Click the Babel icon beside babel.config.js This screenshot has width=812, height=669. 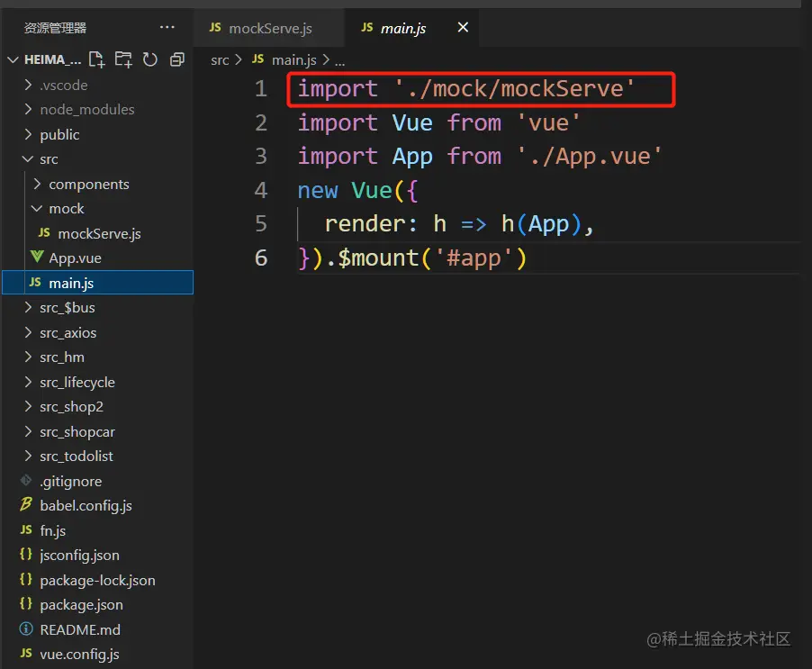(26, 504)
